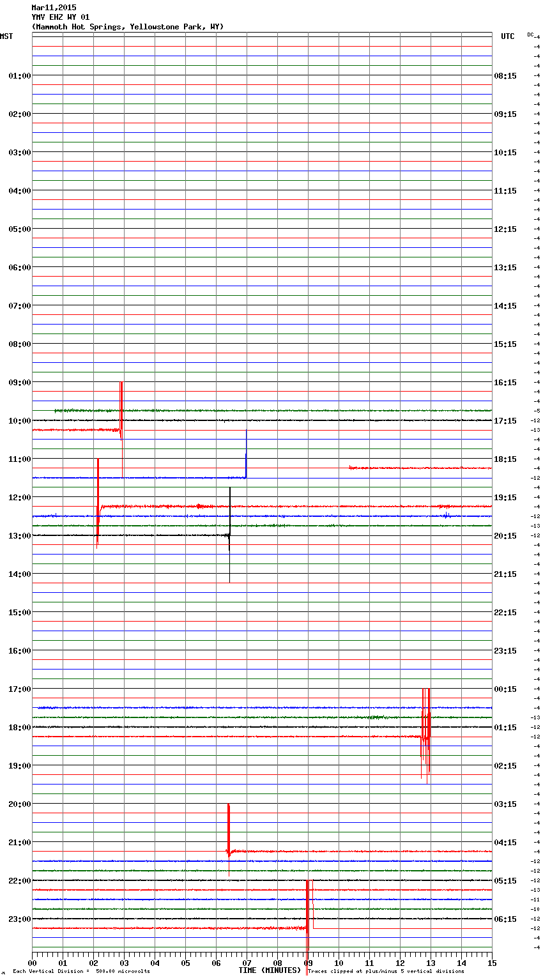The height and width of the screenshot is (980, 543).
Task: Click the Mar11,2015 date header
Action: coord(54,8)
